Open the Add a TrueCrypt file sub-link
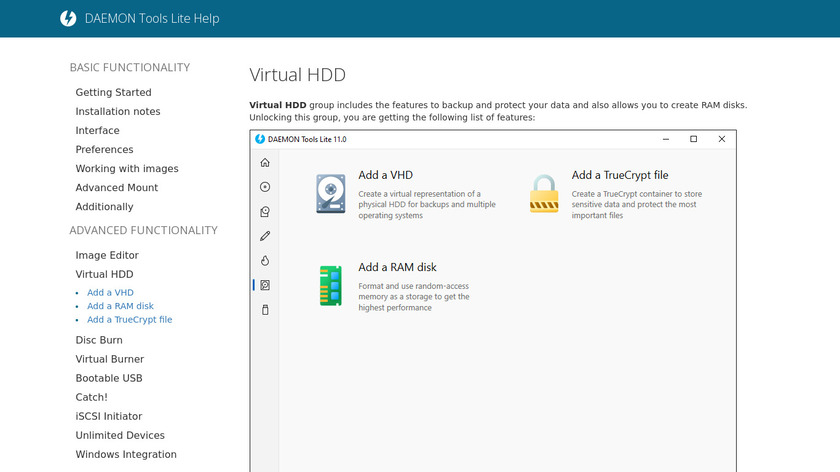840x472 pixels. click(129, 320)
